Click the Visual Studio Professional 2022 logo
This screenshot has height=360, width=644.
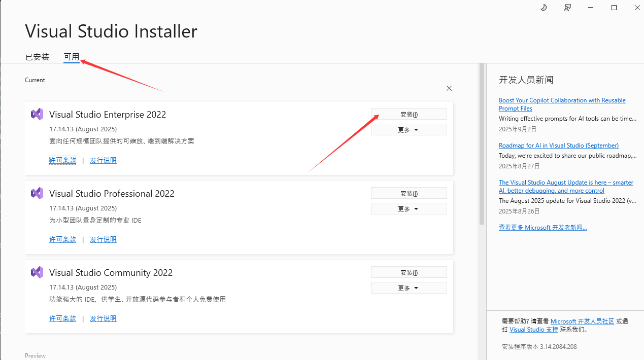coord(37,193)
